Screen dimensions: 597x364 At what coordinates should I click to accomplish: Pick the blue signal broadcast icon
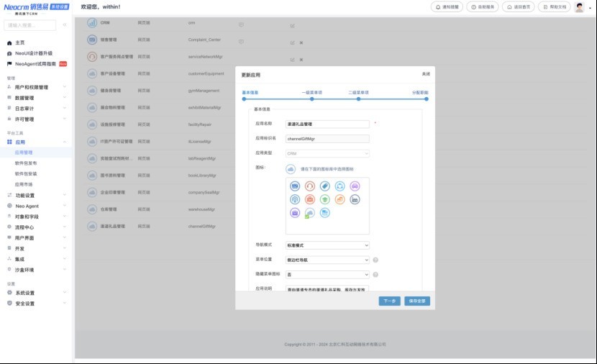[295, 199]
